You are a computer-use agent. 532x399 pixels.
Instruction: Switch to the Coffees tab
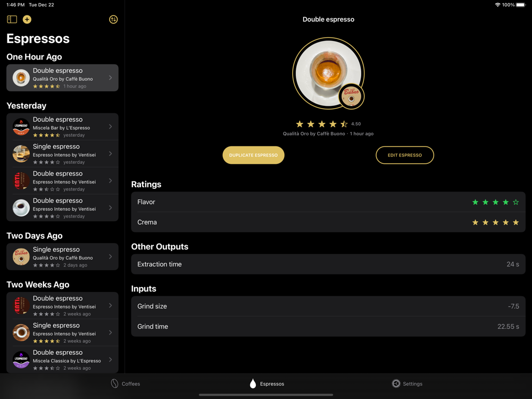pyautogui.click(x=126, y=384)
